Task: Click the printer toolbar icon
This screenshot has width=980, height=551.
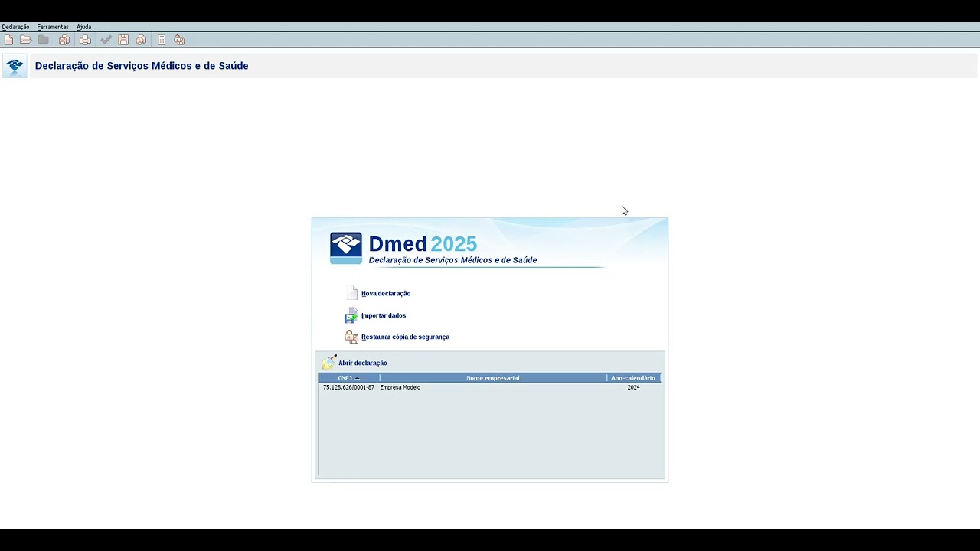Action: click(85, 40)
